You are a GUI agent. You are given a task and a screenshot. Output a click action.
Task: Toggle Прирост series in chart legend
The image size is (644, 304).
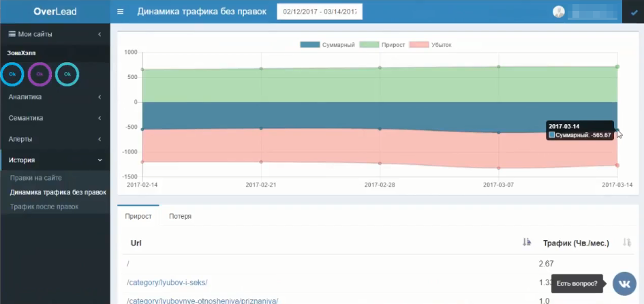click(382, 45)
